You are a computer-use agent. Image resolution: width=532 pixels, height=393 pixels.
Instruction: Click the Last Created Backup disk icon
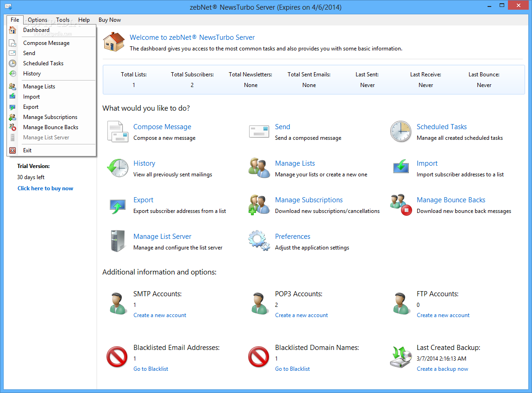tap(401, 357)
